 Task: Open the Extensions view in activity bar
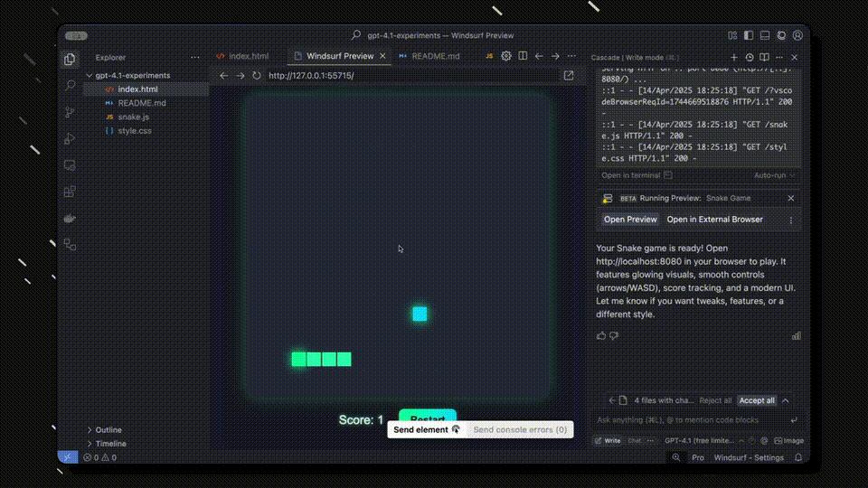(70, 192)
